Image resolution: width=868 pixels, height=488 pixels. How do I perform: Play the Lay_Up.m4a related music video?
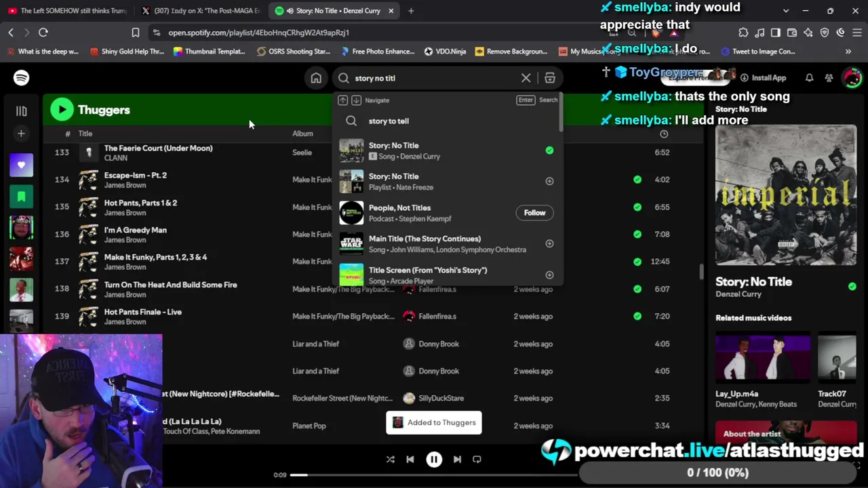pyautogui.click(x=763, y=357)
